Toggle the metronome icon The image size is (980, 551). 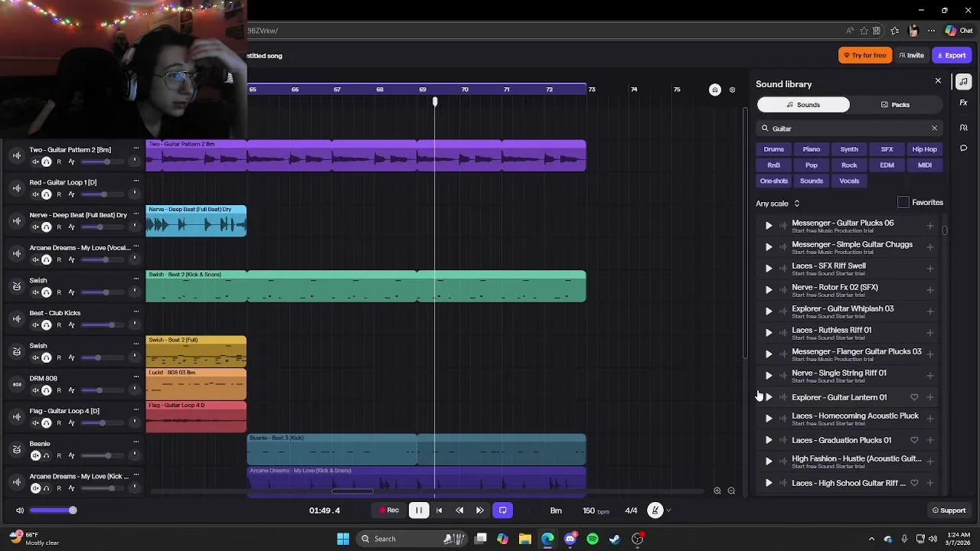[x=655, y=510]
